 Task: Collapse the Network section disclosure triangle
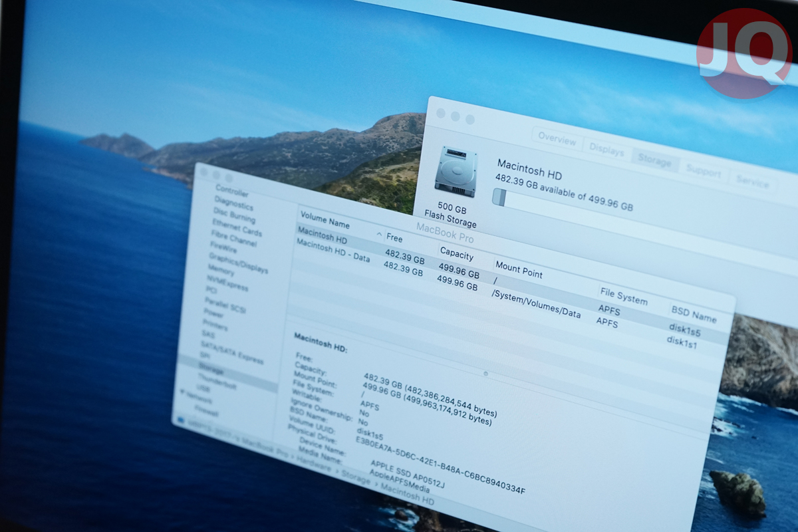pyautogui.click(x=182, y=393)
